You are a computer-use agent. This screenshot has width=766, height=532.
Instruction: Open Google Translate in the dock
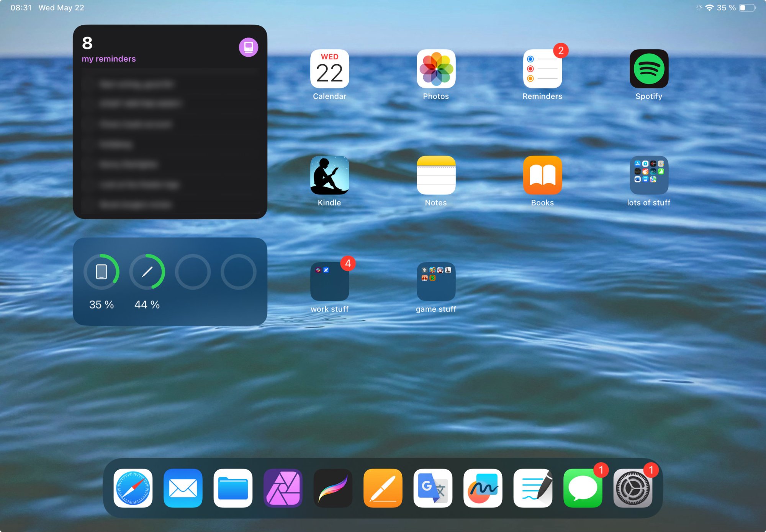(x=433, y=488)
